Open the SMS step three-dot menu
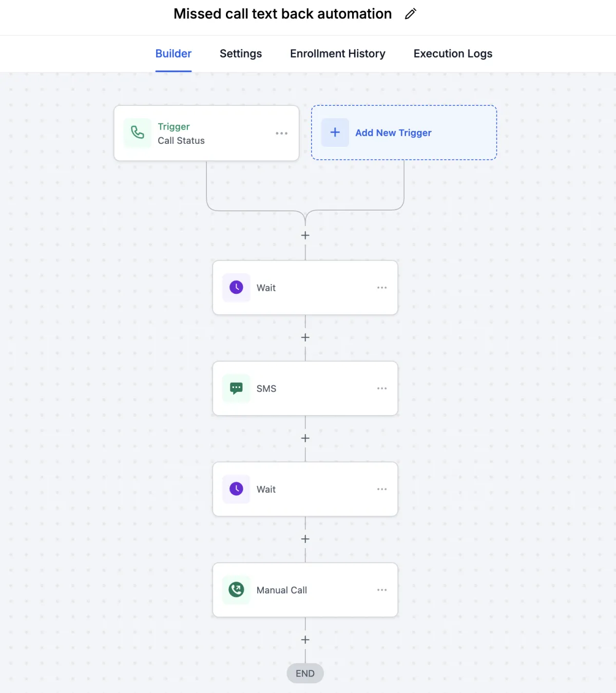Screen dimensions: 616x693 pyautogui.click(x=382, y=388)
